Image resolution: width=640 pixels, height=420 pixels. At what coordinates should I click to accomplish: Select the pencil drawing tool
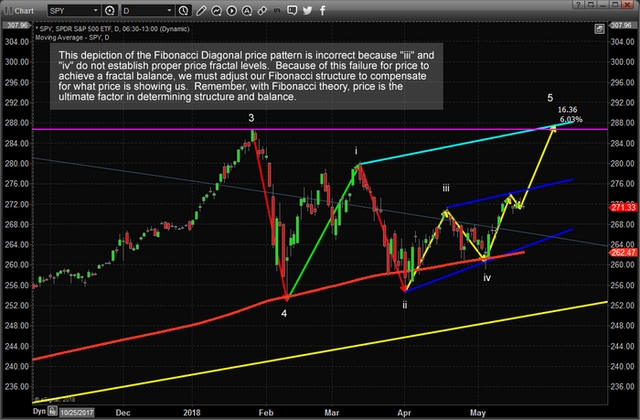point(201,11)
